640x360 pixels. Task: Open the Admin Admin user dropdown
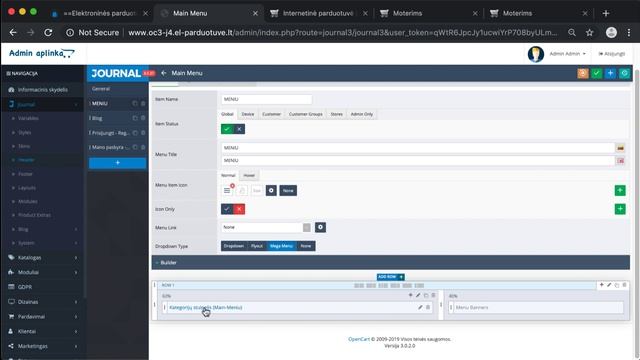coord(567,54)
